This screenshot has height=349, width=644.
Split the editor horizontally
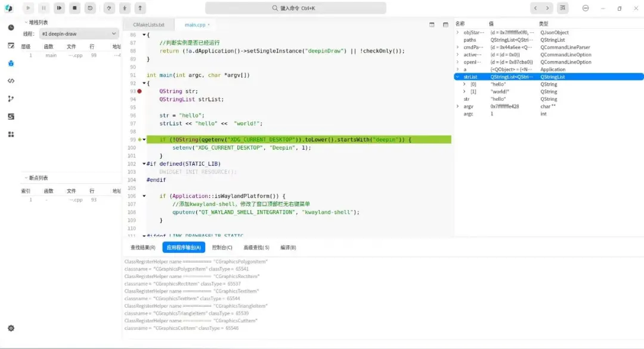click(x=445, y=24)
